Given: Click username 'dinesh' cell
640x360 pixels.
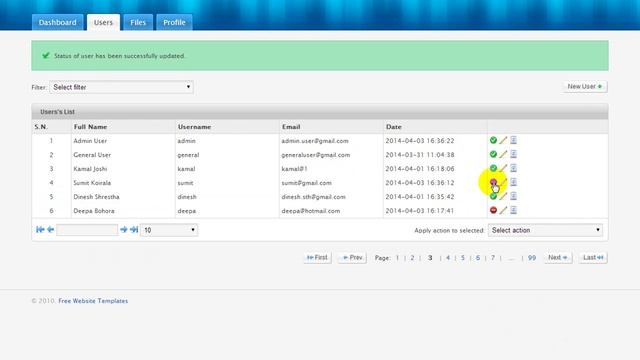Looking at the screenshot, I should click(x=187, y=197).
